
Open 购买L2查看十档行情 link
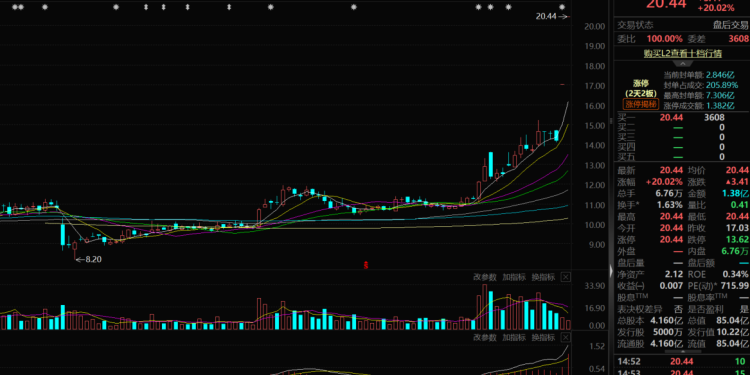click(x=683, y=54)
